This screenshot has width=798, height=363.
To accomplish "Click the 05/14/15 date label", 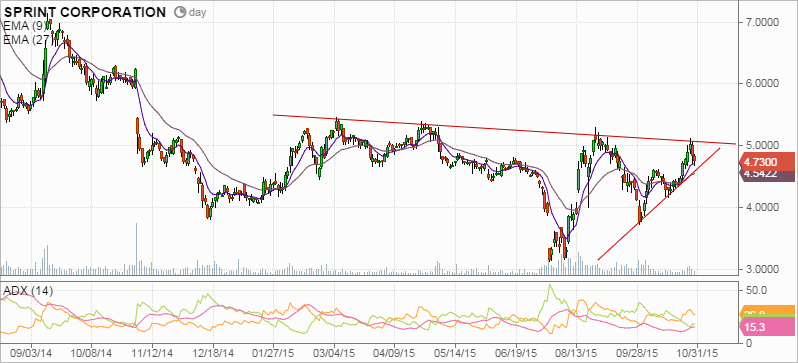I will click(455, 352).
